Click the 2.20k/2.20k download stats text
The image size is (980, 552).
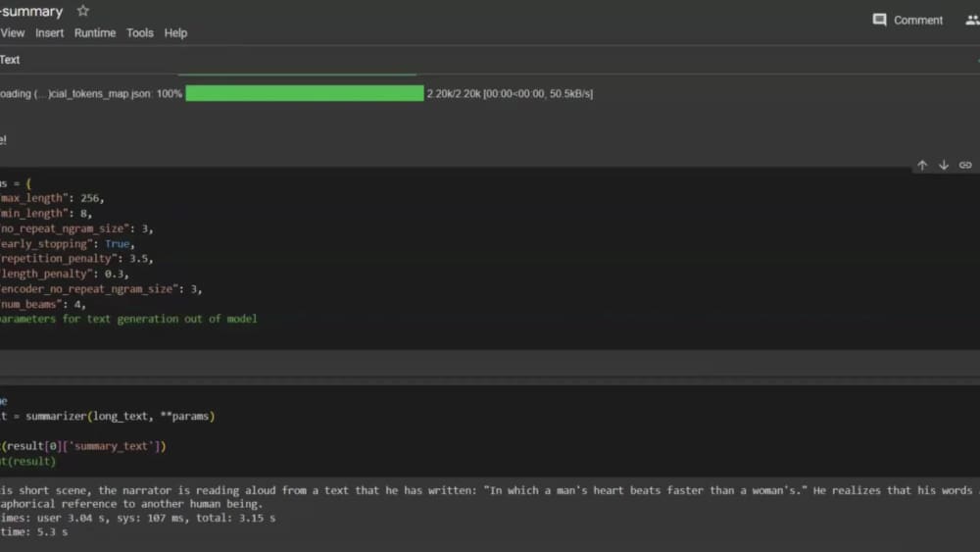[x=510, y=94]
